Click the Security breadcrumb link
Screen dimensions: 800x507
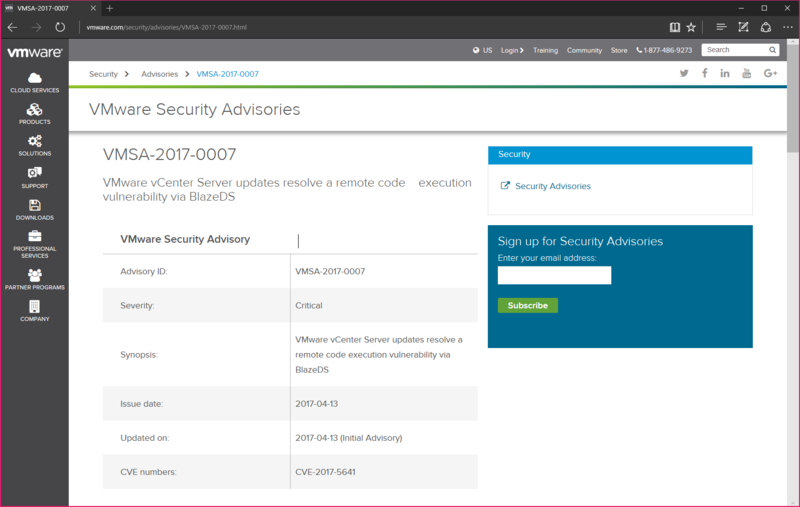[103, 74]
